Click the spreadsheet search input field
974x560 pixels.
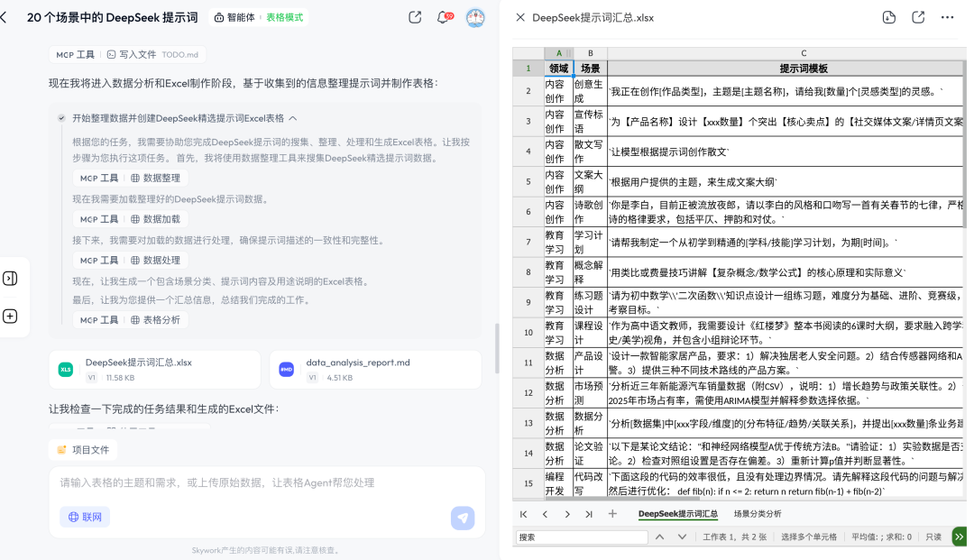click(581, 537)
